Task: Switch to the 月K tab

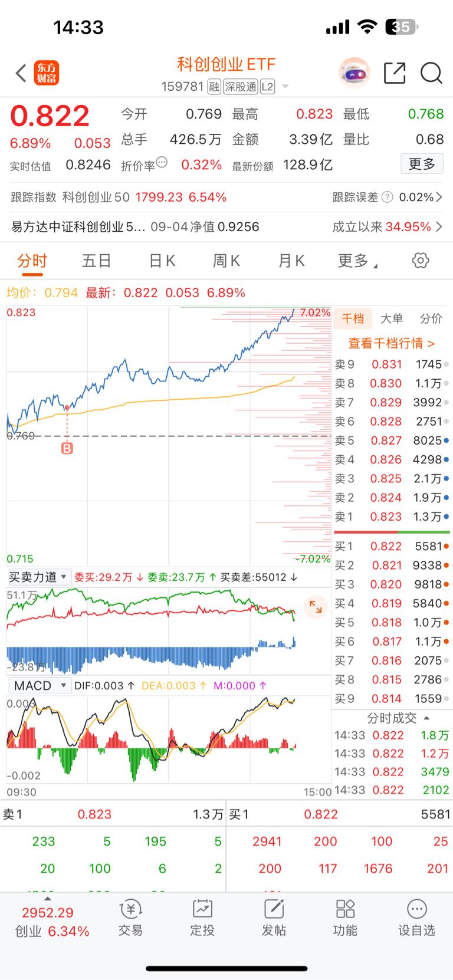Action: click(291, 261)
